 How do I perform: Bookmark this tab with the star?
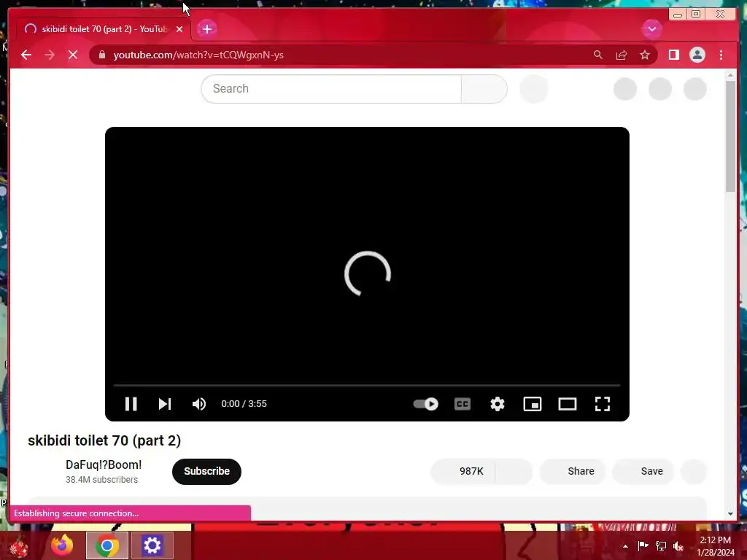pyautogui.click(x=645, y=55)
